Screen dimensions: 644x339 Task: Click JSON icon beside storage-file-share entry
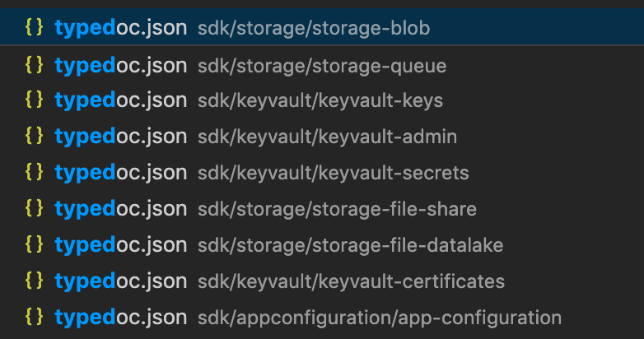[x=34, y=208]
